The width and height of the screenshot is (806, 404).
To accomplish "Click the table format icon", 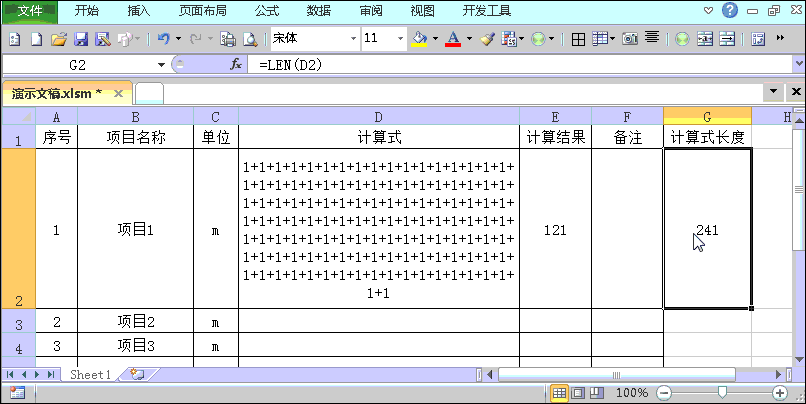I will [599, 39].
